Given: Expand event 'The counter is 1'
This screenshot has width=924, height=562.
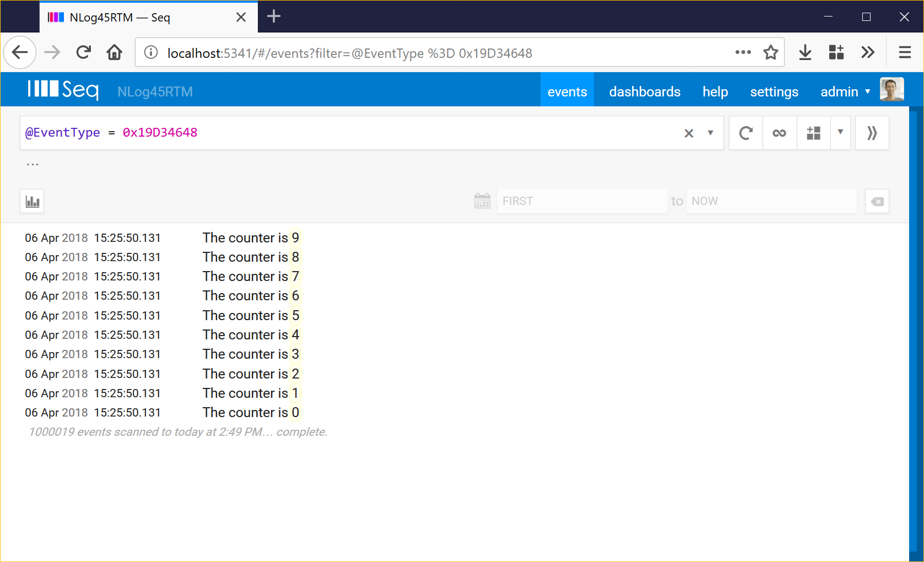Looking at the screenshot, I should pyautogui.click(x=251, y=393).
